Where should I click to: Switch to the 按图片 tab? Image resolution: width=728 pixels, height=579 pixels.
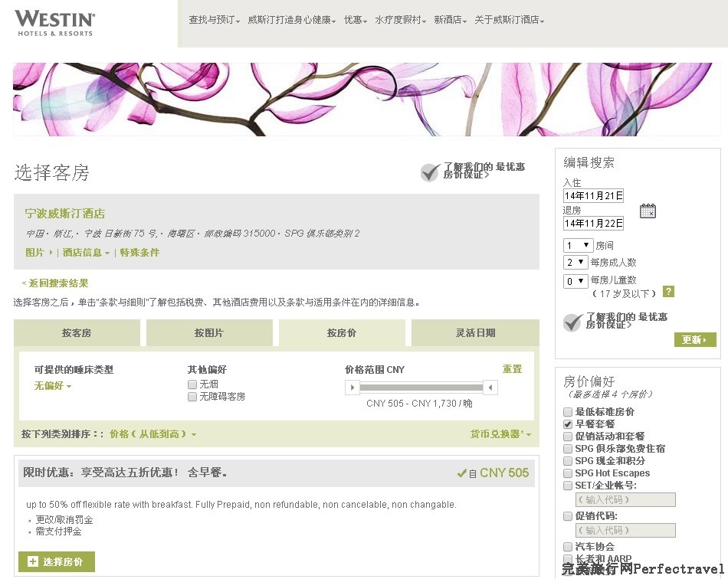point(209,332)
